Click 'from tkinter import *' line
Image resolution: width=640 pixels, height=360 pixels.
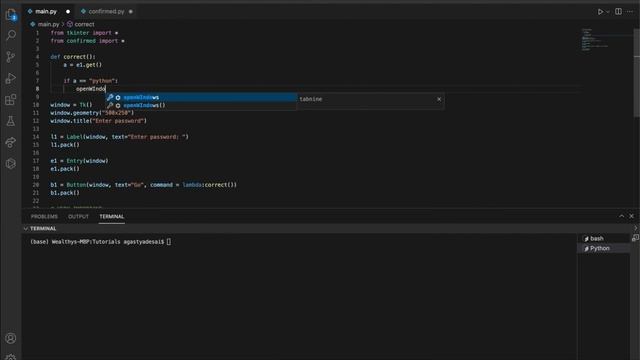[x=84, y=33]
